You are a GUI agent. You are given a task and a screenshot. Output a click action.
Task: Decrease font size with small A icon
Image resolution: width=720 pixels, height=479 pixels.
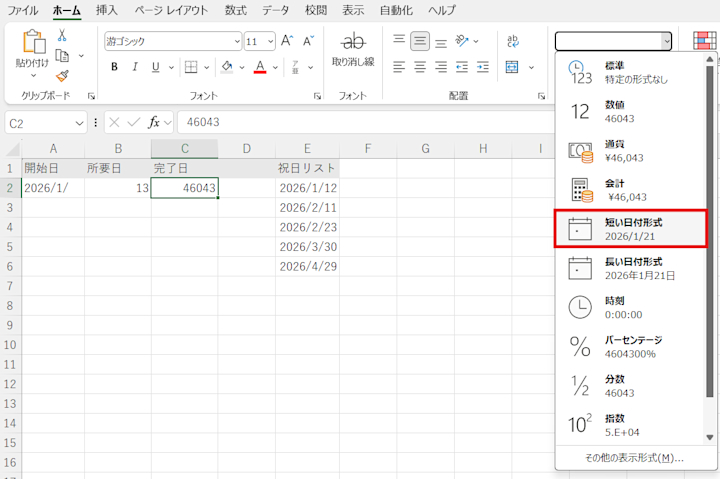(x=308, y=41)
